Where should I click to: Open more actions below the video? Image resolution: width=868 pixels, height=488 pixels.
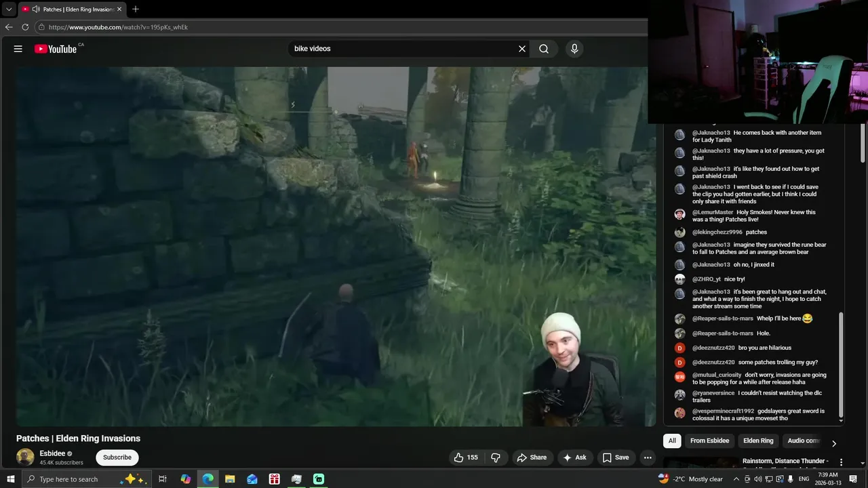648,457
